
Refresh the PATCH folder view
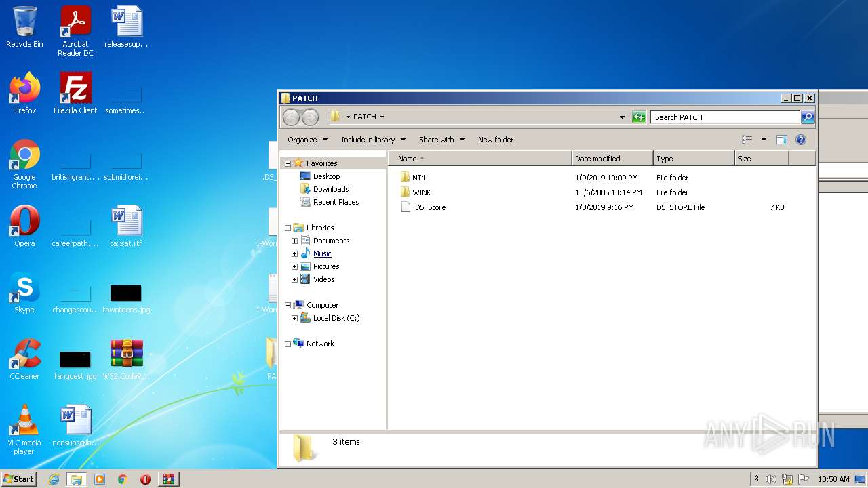click(x=639, y=117)
